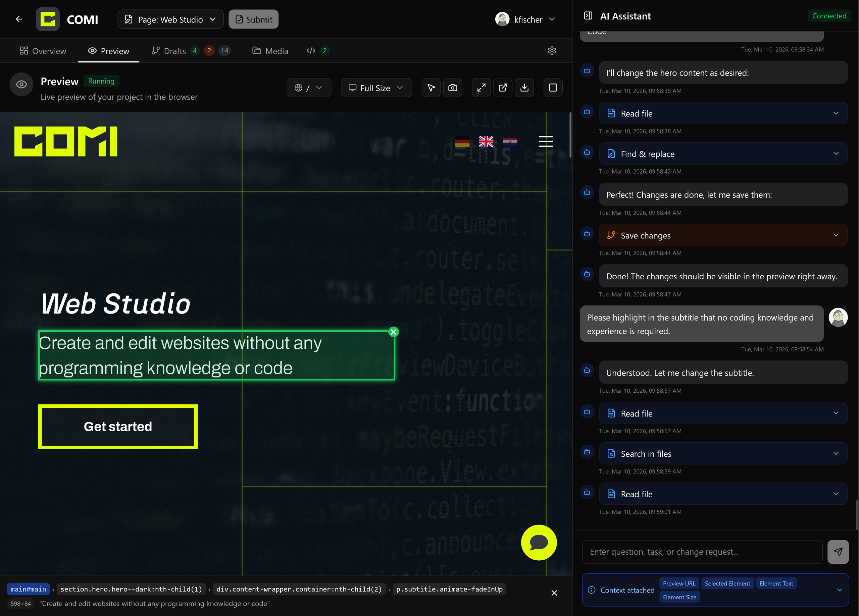Focus the question or task input field
Image resolution: width=859 pixels, height=616 pixels.
point(702,552)
